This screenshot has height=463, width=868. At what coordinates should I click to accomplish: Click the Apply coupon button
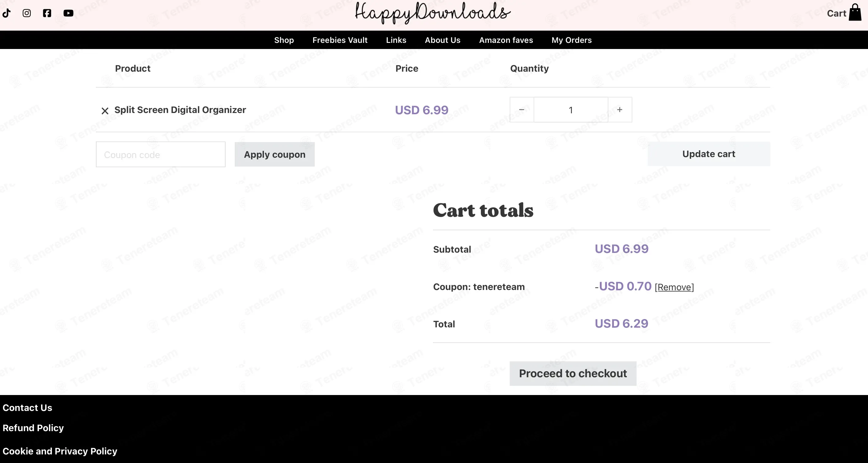tap(275, 155)
